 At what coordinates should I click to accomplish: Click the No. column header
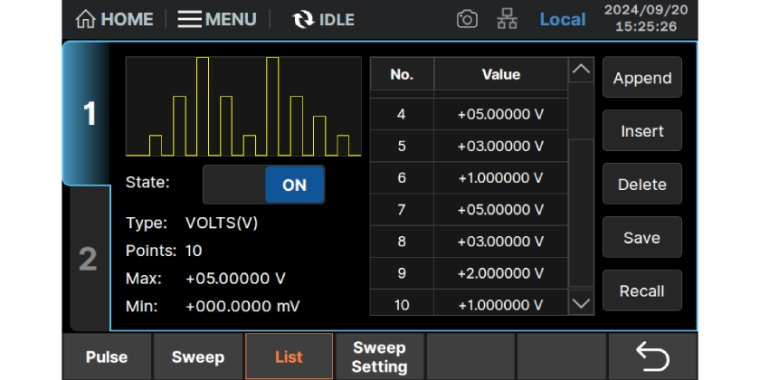tap(401, 74)
